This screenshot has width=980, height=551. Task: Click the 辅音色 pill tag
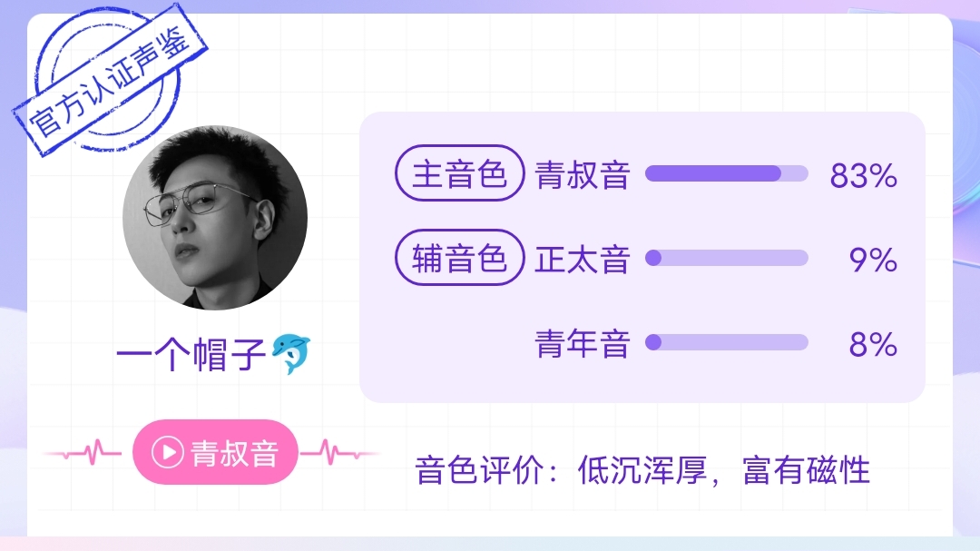pyautogui.click(x=459, y=258)
